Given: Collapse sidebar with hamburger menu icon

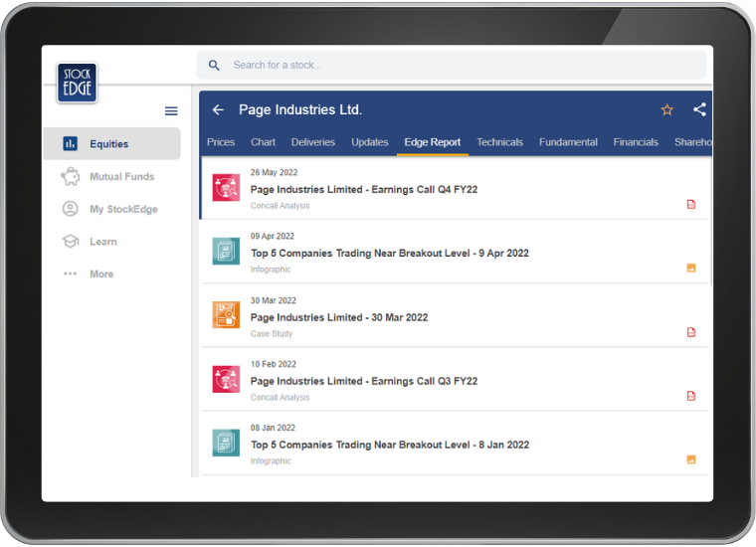Looking at the screenshot, I should point(171,111).
